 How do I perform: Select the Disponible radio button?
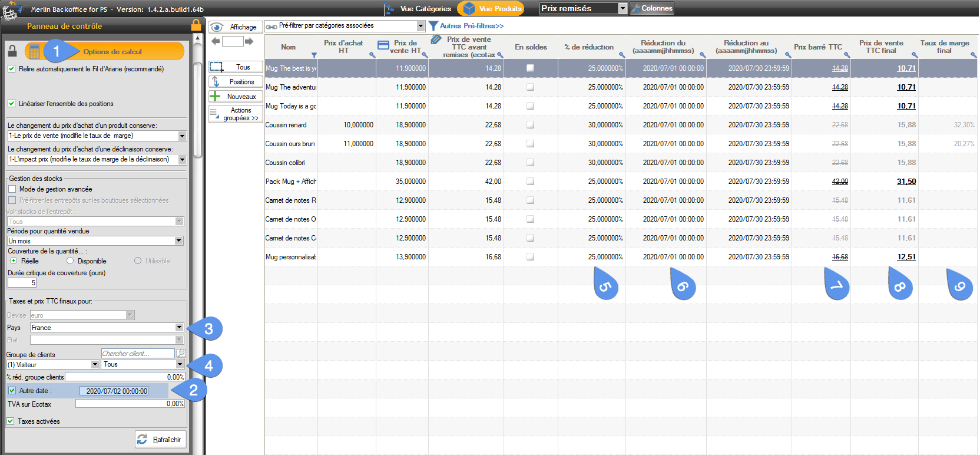(x=70, y=261)
